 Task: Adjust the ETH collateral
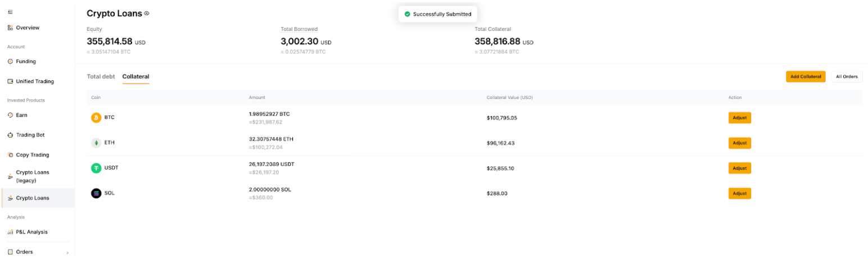739,143
